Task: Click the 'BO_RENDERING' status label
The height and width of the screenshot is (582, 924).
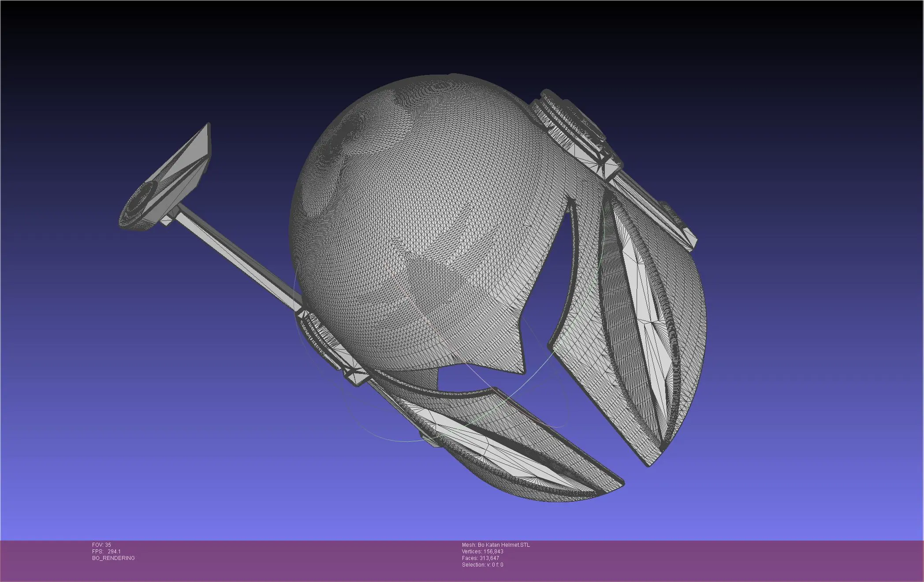Action: pyautogui.click(x=113, y=558)
